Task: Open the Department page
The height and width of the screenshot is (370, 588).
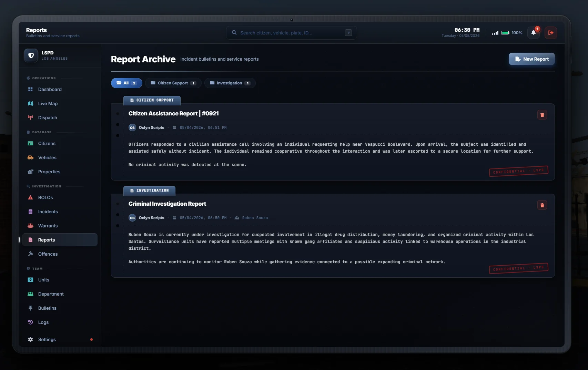Action: point(60,294)
